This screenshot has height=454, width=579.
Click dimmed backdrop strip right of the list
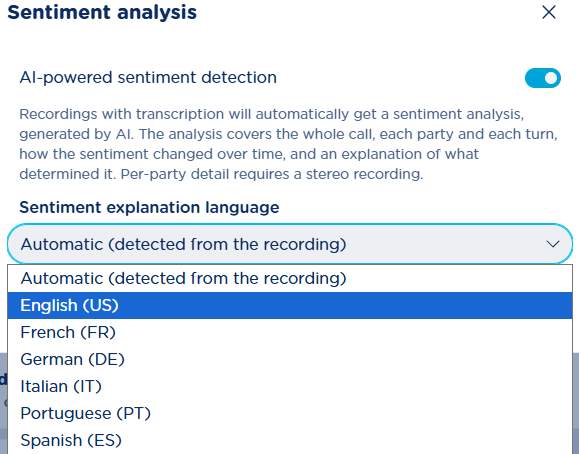576,403
